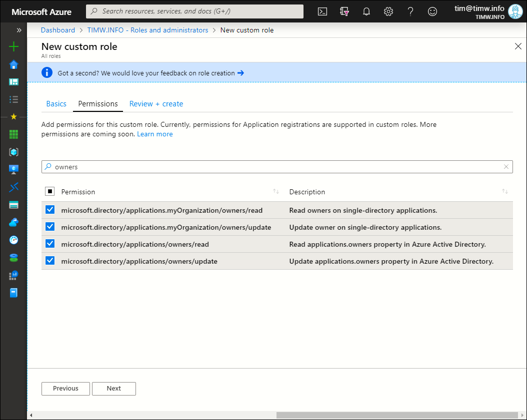
Task: Toggle the select-all permissions checkbox
Action: (50, 191)
